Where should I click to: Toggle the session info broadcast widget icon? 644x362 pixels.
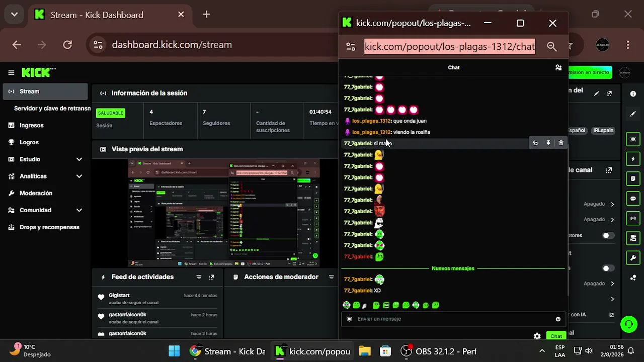[x=633, y=218]
